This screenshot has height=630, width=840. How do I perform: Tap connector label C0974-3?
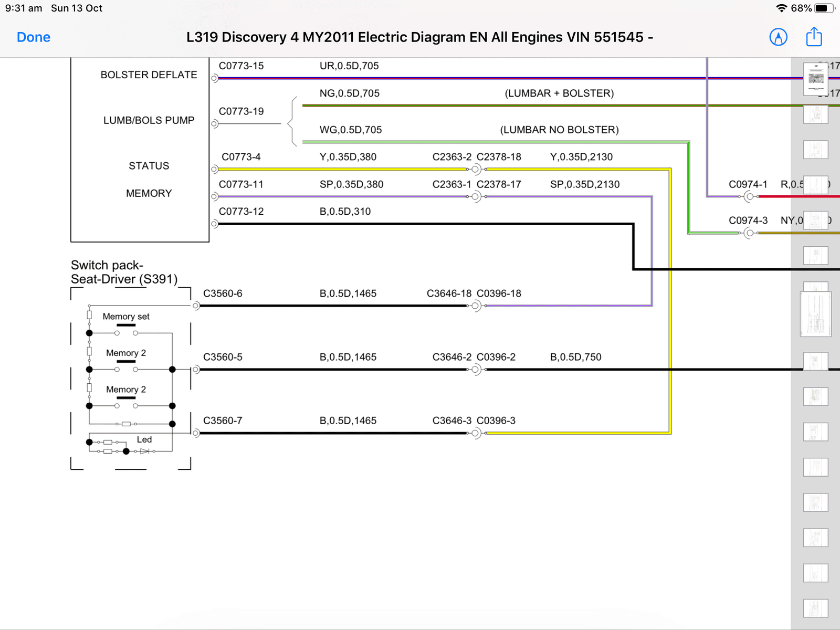pyautogui.click(x=748, y=220)
